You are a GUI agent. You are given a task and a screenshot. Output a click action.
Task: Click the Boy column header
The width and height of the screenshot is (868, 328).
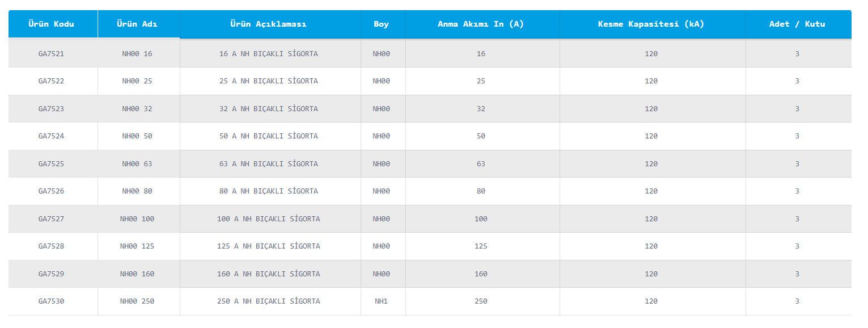click(x=382, y=24)
